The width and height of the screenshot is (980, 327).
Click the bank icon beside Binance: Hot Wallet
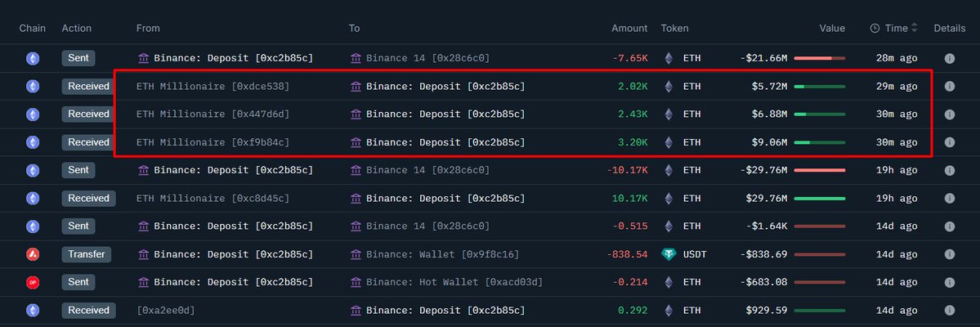(x=356, y=282)
